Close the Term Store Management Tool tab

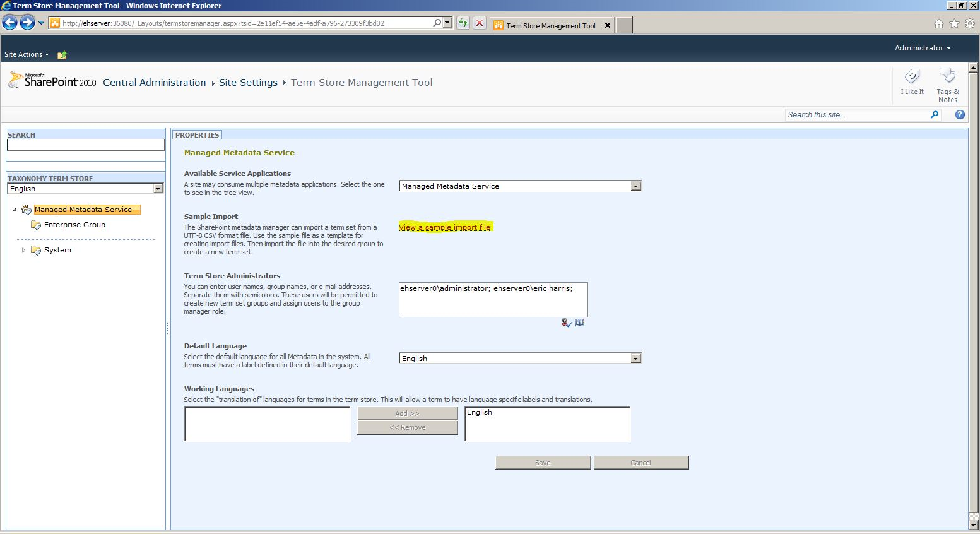[608, 25]
